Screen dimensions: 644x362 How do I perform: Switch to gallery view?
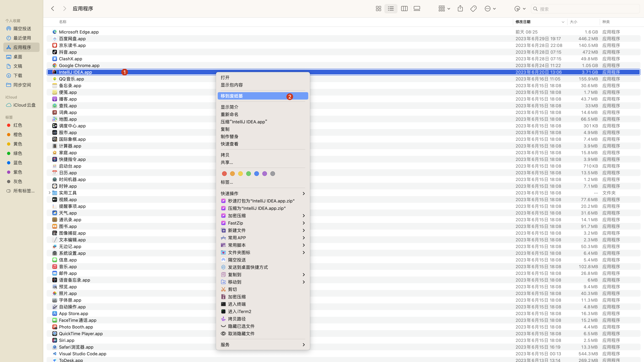click(417, 9)
